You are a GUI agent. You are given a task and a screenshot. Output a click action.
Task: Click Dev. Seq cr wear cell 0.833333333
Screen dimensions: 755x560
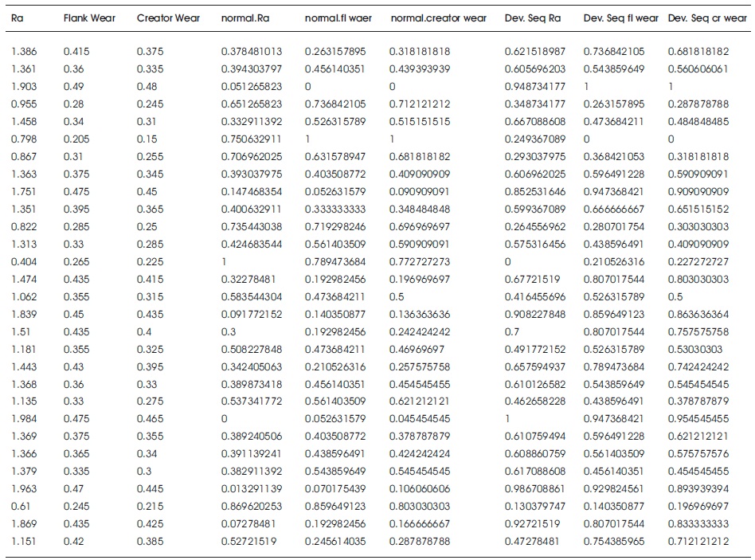coord(698,524)
